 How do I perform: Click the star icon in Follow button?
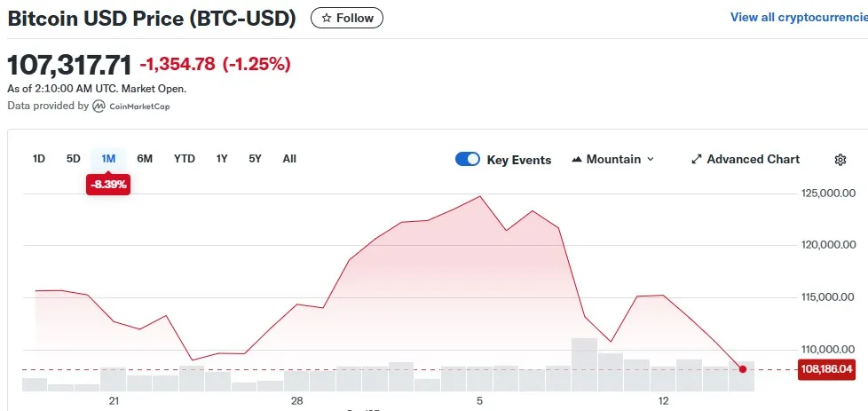327,18
